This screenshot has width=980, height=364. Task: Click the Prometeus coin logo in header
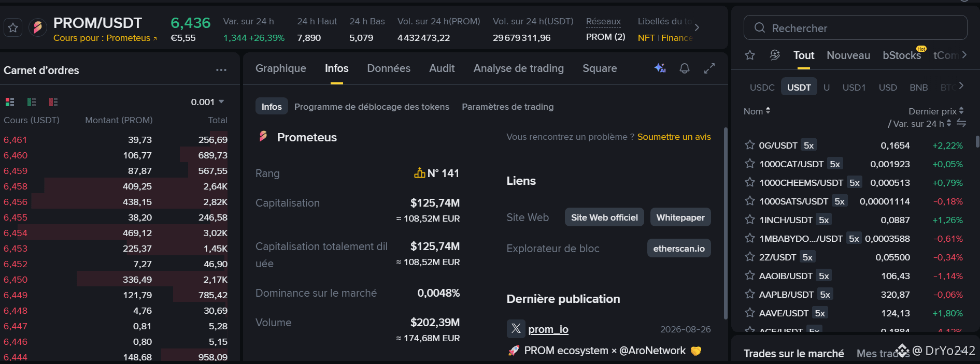click(37, 27)
